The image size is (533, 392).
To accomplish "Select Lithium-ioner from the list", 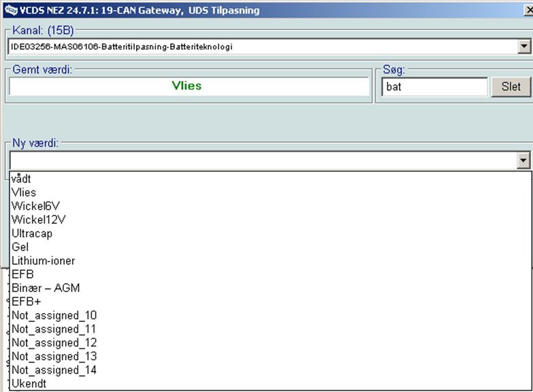I will (43, 261).
